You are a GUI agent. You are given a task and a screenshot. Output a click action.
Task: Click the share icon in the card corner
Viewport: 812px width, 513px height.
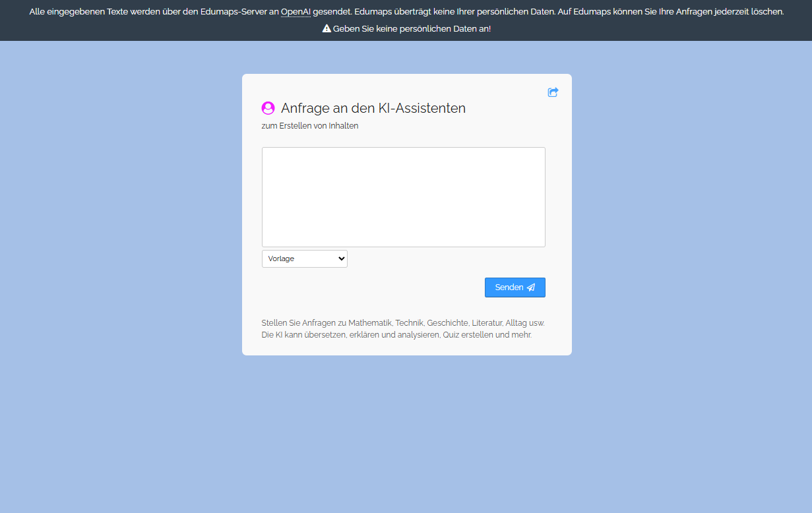tap(553, 92)
